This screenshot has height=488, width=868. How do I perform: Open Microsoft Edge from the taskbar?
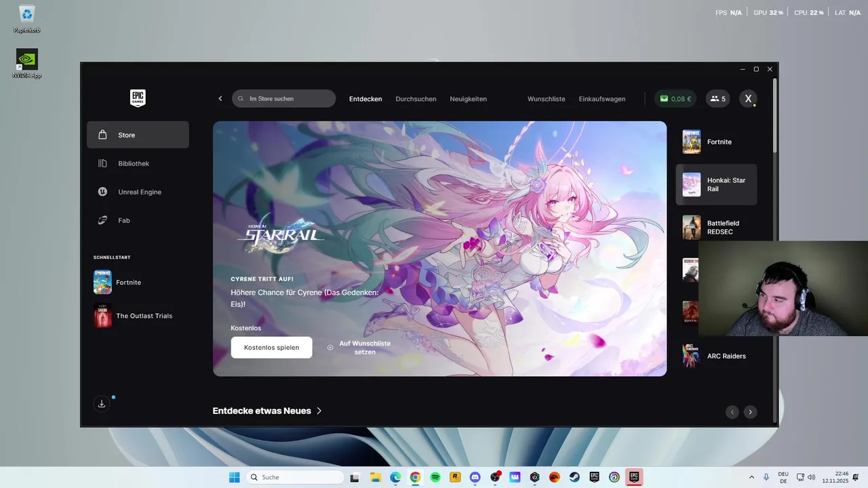(x=395, y=477)
